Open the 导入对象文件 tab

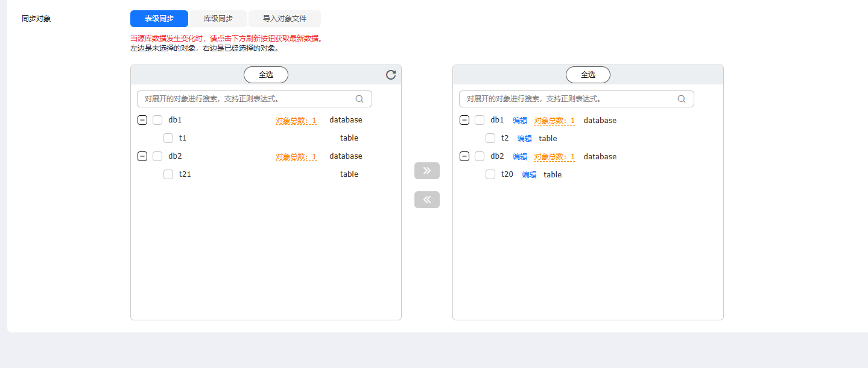tap(285, 19)
